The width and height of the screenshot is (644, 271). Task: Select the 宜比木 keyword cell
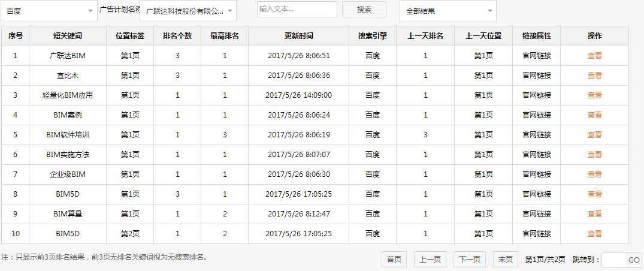68,76
